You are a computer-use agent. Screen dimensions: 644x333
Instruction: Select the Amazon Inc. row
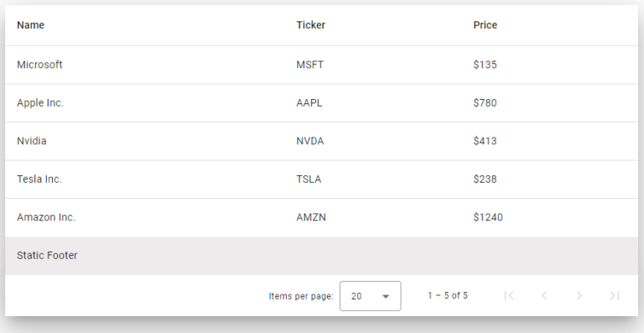click(322, 217)
